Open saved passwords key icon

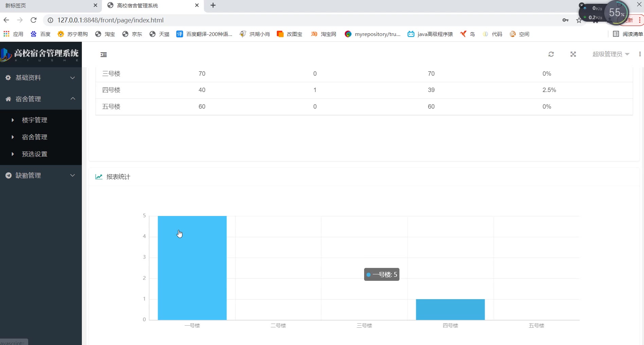(x=565, y=20)
